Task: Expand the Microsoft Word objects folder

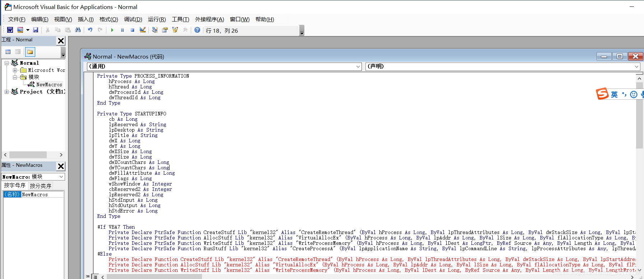Action: (15, 70)
